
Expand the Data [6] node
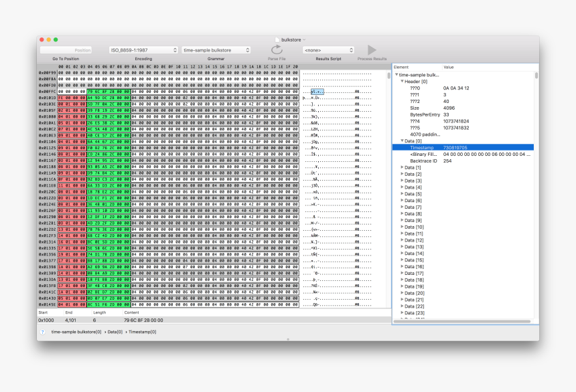(403, 201)
